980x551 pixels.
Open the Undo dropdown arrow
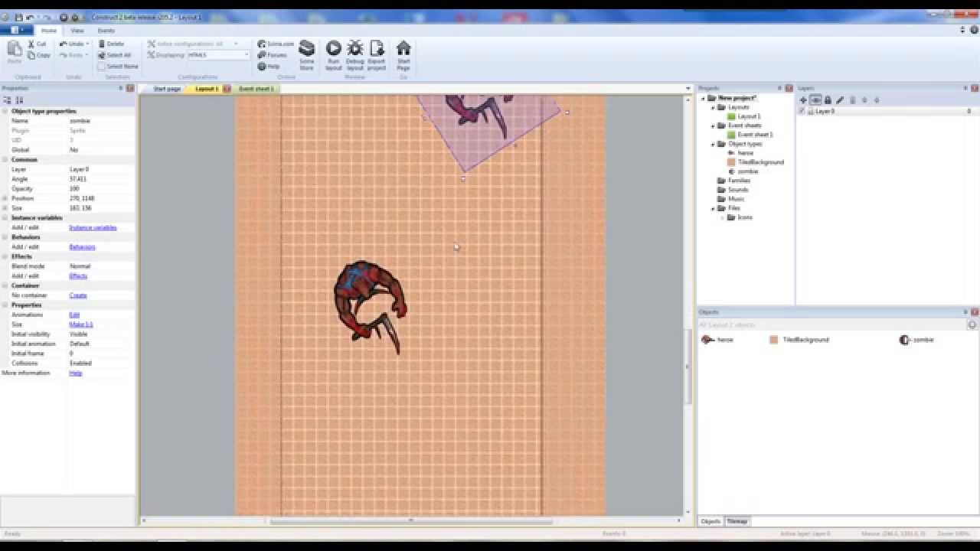click(87, 44)
